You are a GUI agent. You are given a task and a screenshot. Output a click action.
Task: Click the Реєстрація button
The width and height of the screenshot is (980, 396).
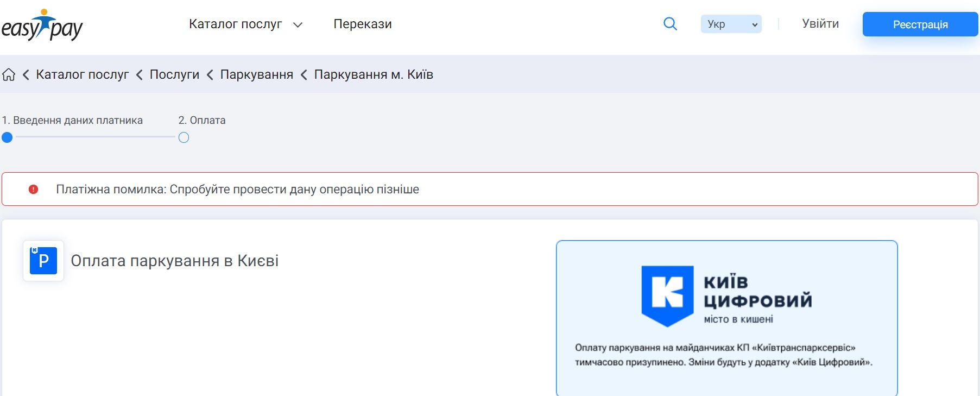[920, 24]
